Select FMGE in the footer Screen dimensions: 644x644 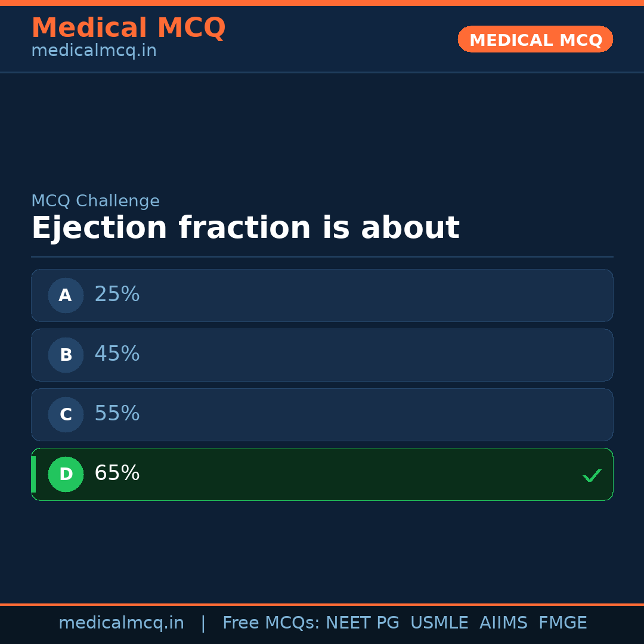(562, 623)
